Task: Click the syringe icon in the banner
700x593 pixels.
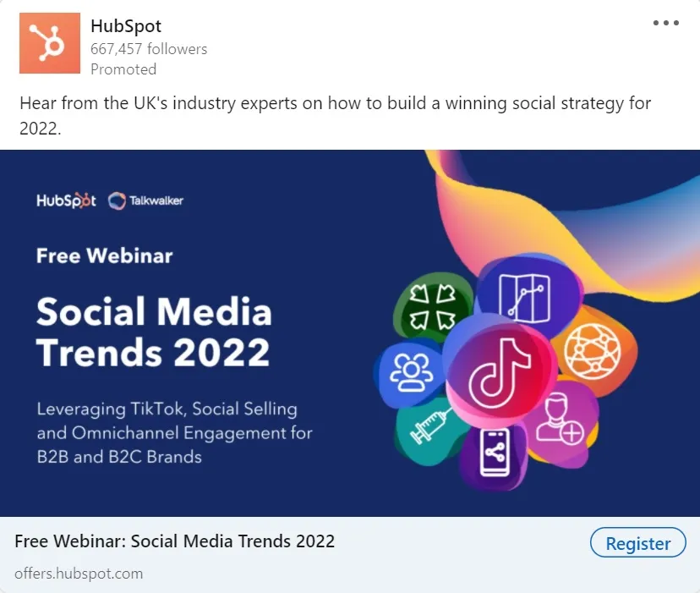Action: pos(431,425)
